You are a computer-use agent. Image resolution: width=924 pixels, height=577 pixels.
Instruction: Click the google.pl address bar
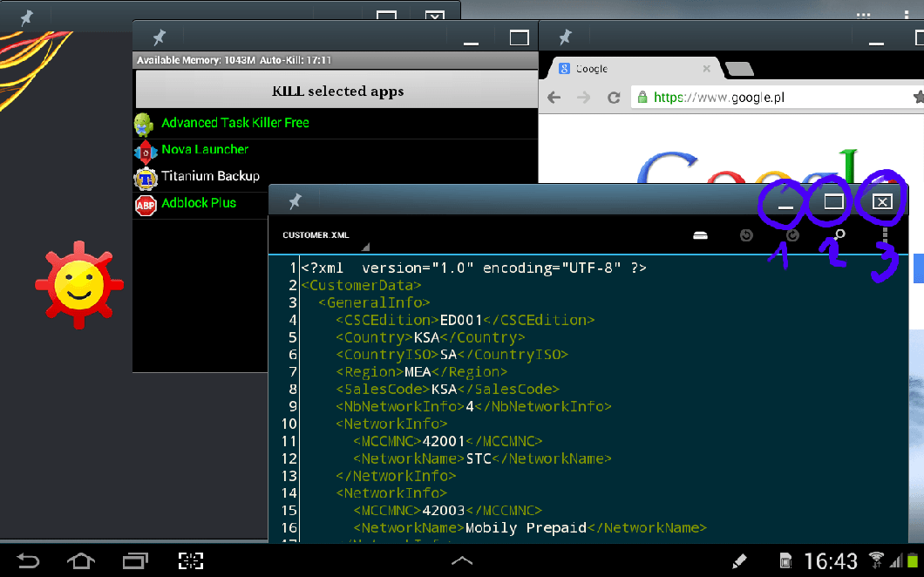[778, 98]
